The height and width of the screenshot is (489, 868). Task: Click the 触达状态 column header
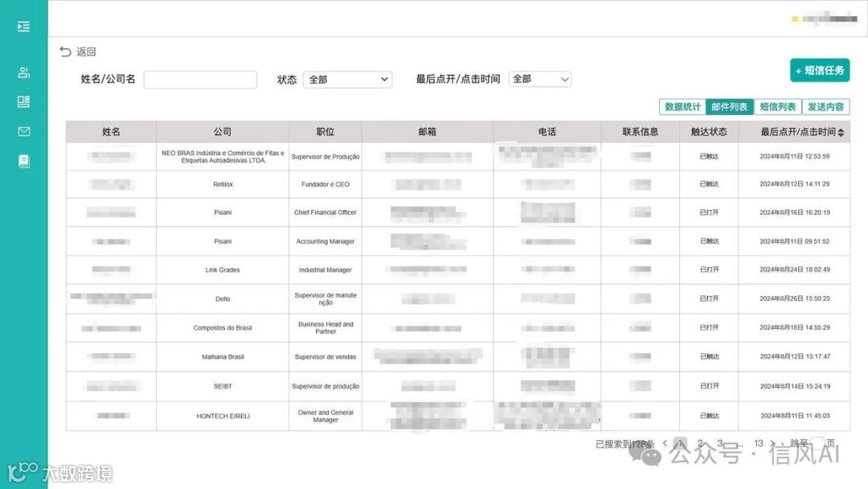coord(709,132)
